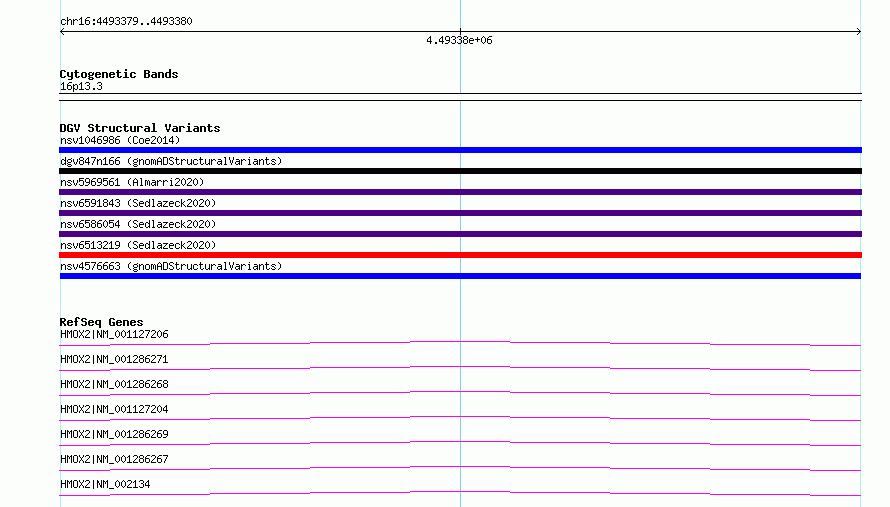
Task: Open the dgv847n166 (gnomADStructuralVariants) label
Action: (171, 161)
